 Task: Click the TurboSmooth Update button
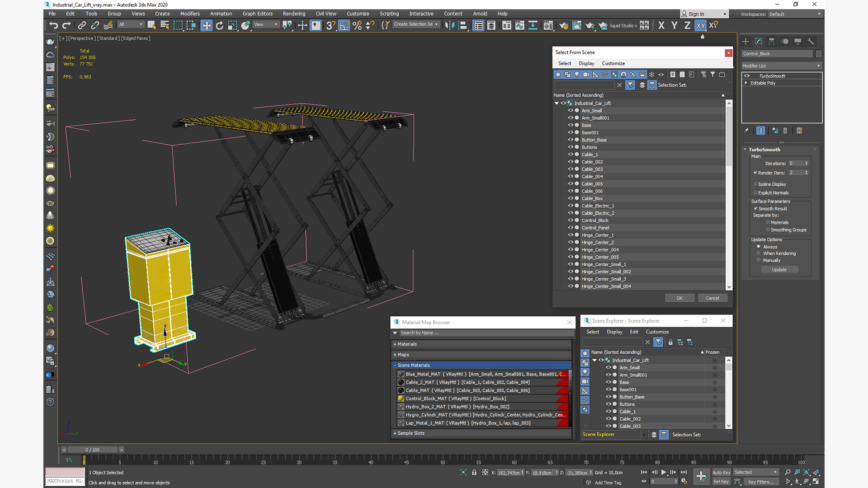pyautogui.click(x=779, y=269)
